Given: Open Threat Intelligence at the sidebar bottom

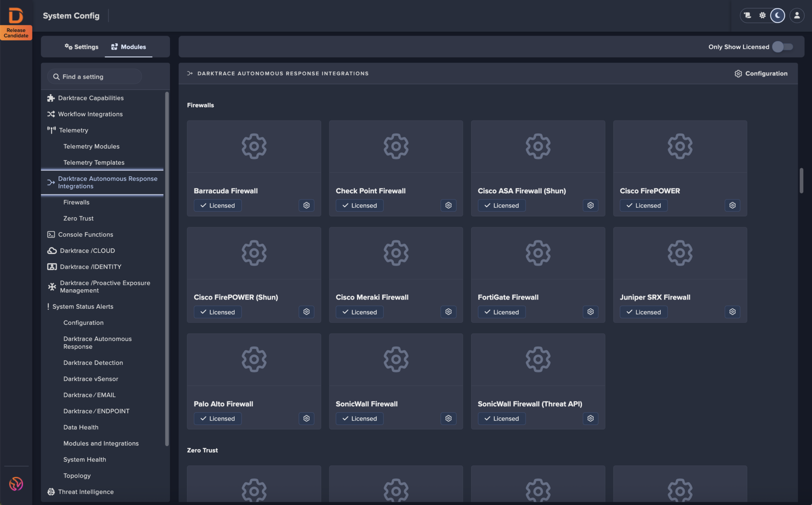Looking at the screenshot, I should coord(86,492).
